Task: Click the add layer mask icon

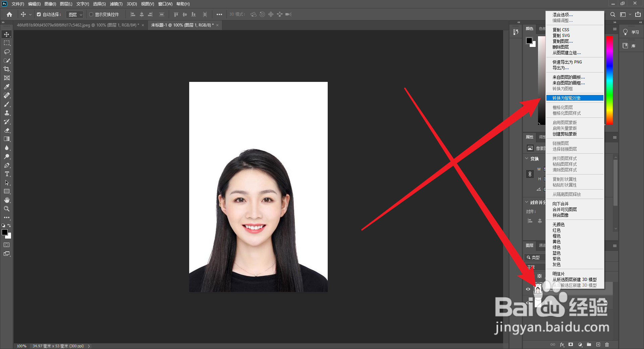Action: [571, 345]
